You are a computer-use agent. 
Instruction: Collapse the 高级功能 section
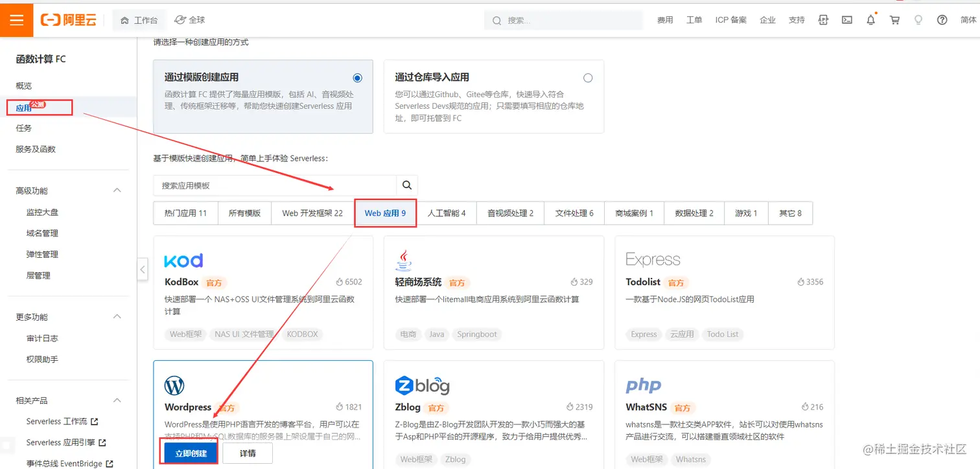click(117, 190)
